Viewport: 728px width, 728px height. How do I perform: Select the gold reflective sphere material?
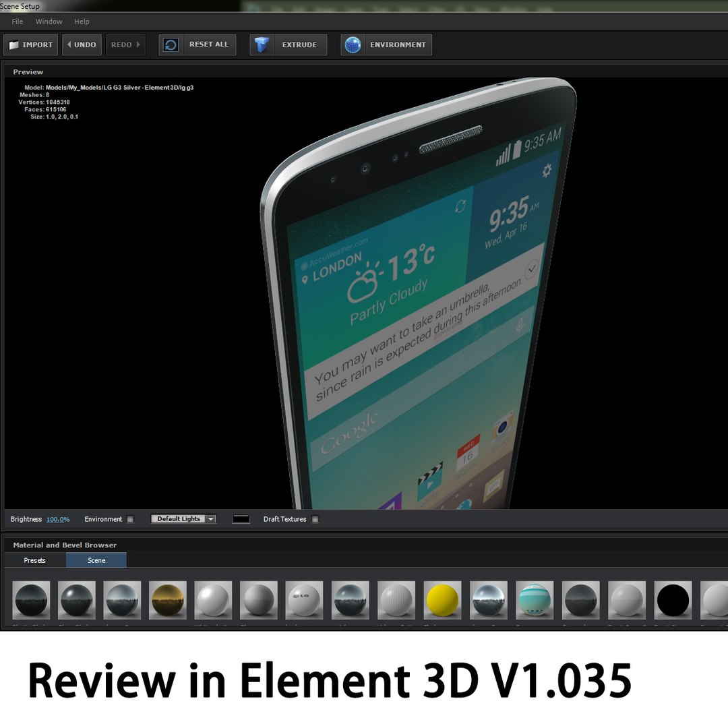pos(168,600)
